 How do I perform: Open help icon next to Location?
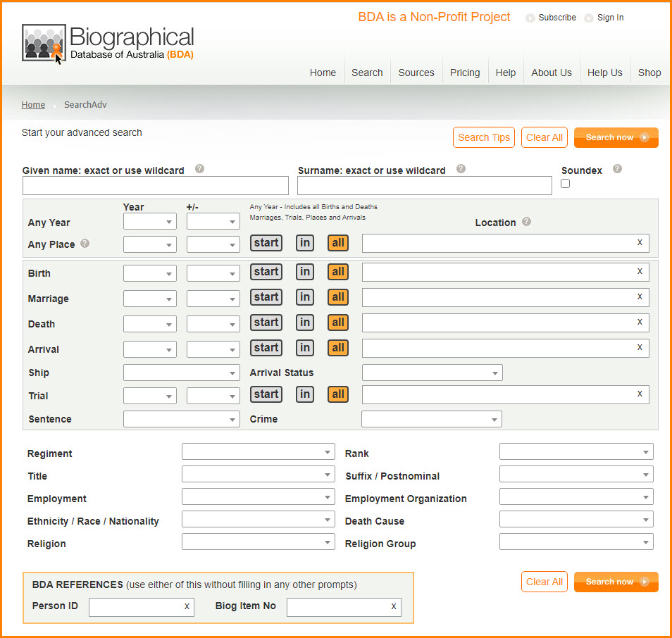click(526, 222)
